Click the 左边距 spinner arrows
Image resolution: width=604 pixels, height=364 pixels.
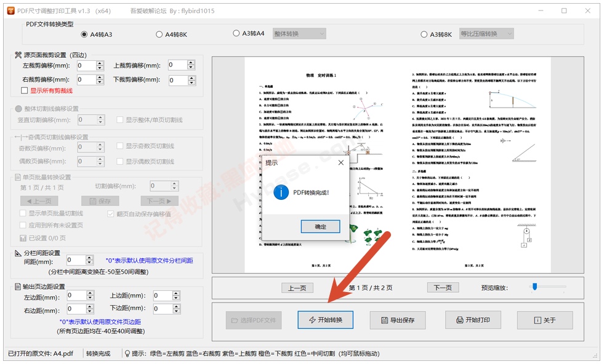[x=90, y=296]
